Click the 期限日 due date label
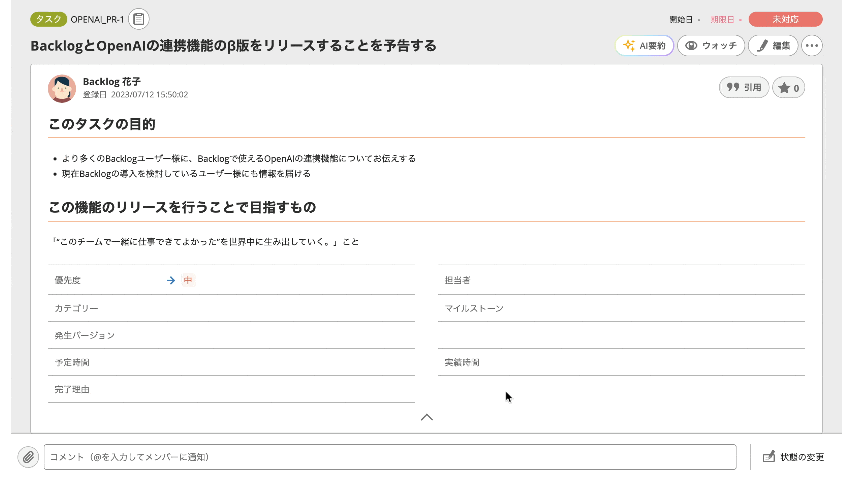 pos(721,19)
